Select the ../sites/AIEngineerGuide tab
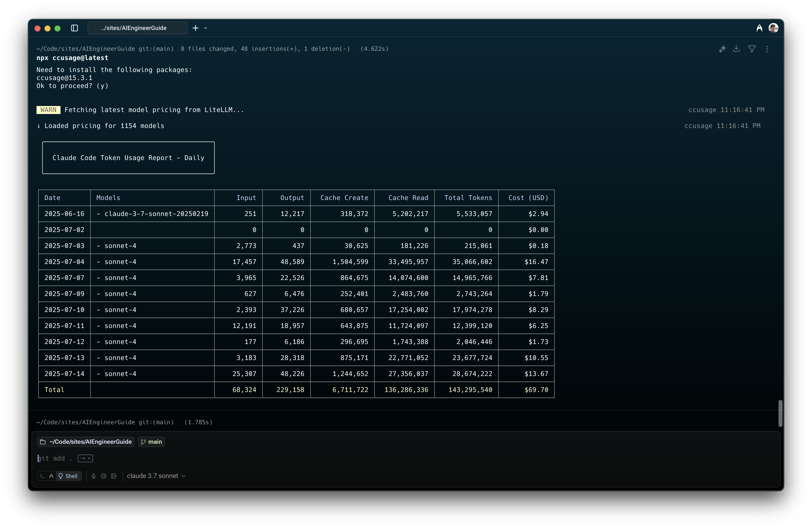 [x=137, y=28]
